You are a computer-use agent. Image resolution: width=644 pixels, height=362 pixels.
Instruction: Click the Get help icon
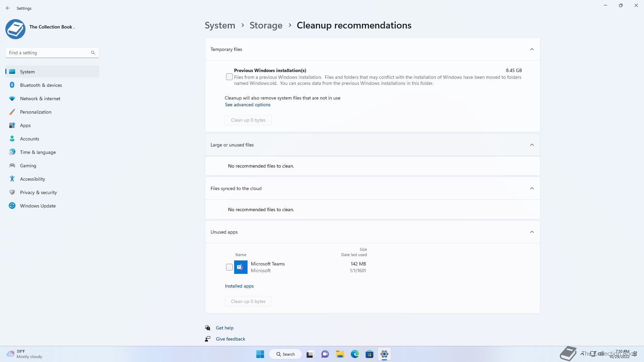[x=208, y=328]
